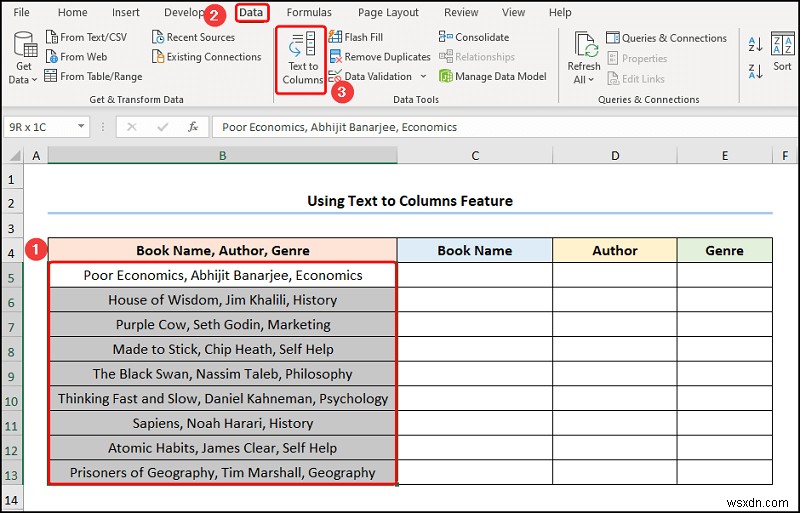Sort Z to A descending
Screen dimensions: 800x513
(x=755, y=71)
